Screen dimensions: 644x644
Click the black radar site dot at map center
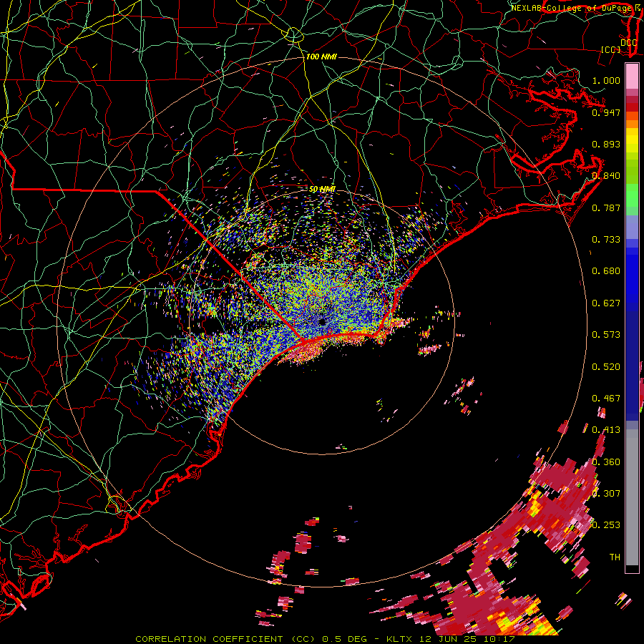(322, 322)
